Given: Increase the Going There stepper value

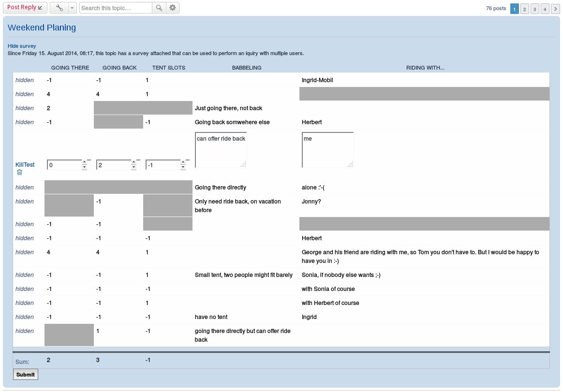Looking at the screenshot, I should (x=84, y=162).
